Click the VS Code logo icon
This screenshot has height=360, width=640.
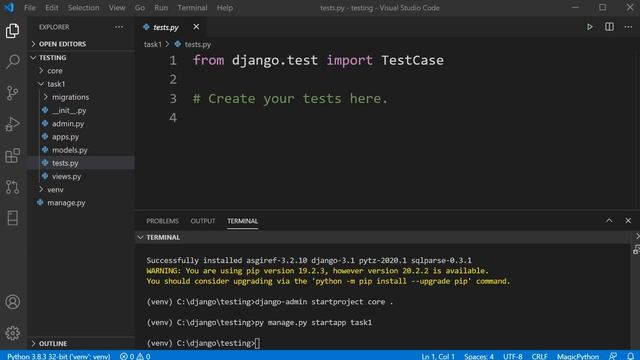(9, 7)
